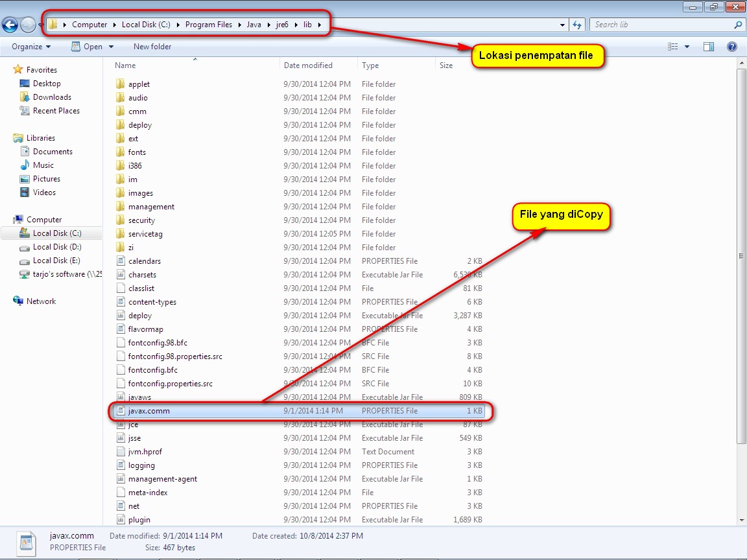The image size is (747, 560).
Task: Select the javaws jar file icon
Action: pyautogui.click(x=121, y=397)
